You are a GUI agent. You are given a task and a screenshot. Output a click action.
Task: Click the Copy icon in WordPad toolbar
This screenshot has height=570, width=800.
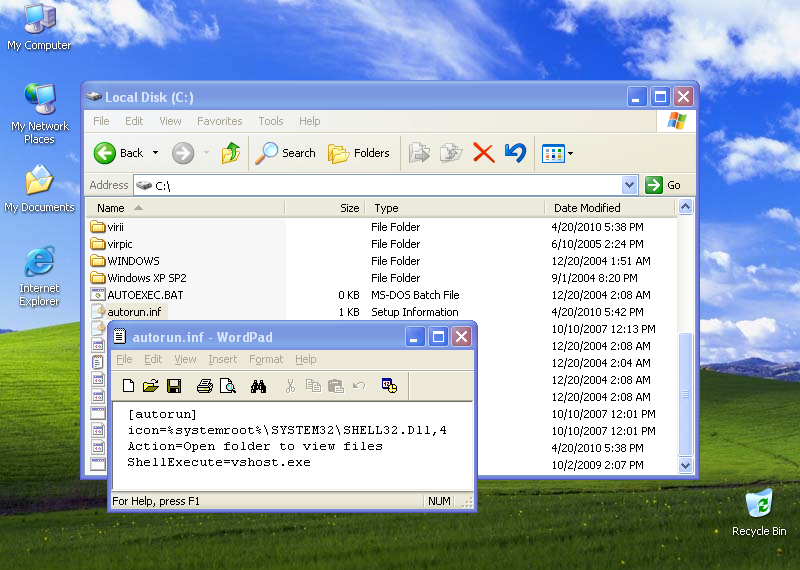coord(313,386)
